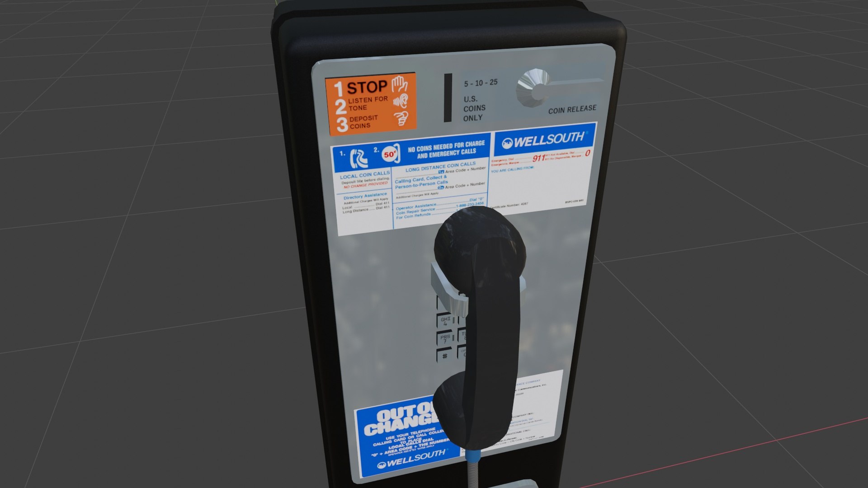
Task: Click the Directory Assistance heading
Action: point(365,196)
